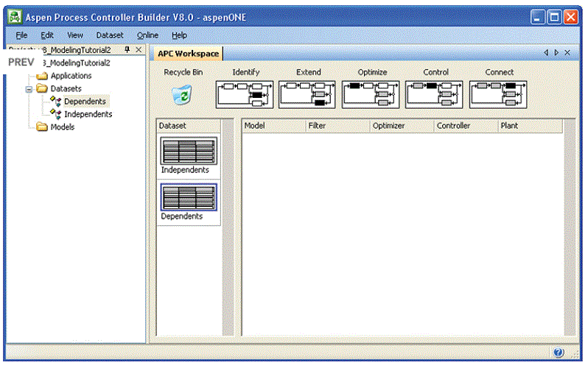The height and width of the screenshot is (368, 588).
Task: Open the Recycle Bin icon
Action: tap(182, 95)
